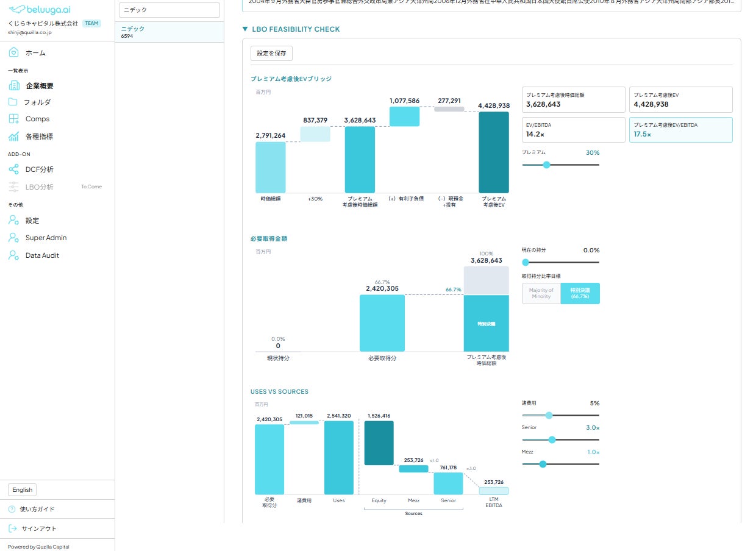The image size is (756, 551).
Task: Open the DCF分析 share-nodes icon
Action: (x=13, y=169)
